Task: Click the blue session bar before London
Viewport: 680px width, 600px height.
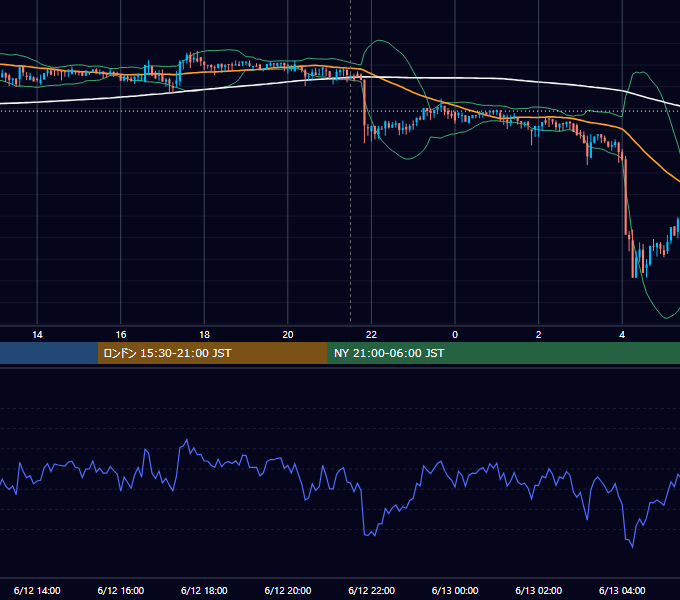Action: click(x=49, y=353)
